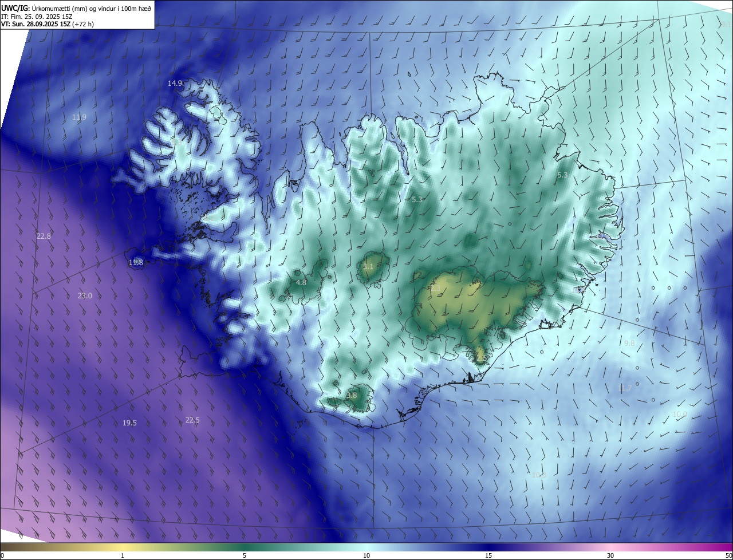
Task: Click the 23.0 value label
Action: (x=85, y=295)
